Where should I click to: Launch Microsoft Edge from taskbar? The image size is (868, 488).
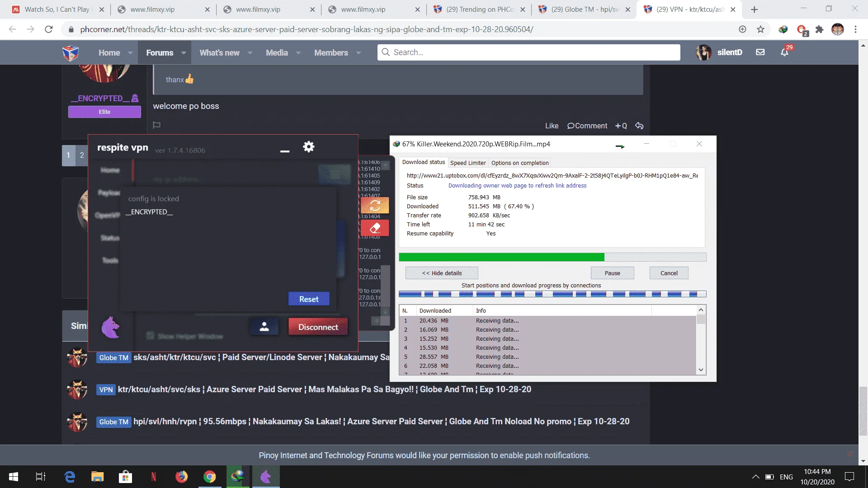[70, 477]
